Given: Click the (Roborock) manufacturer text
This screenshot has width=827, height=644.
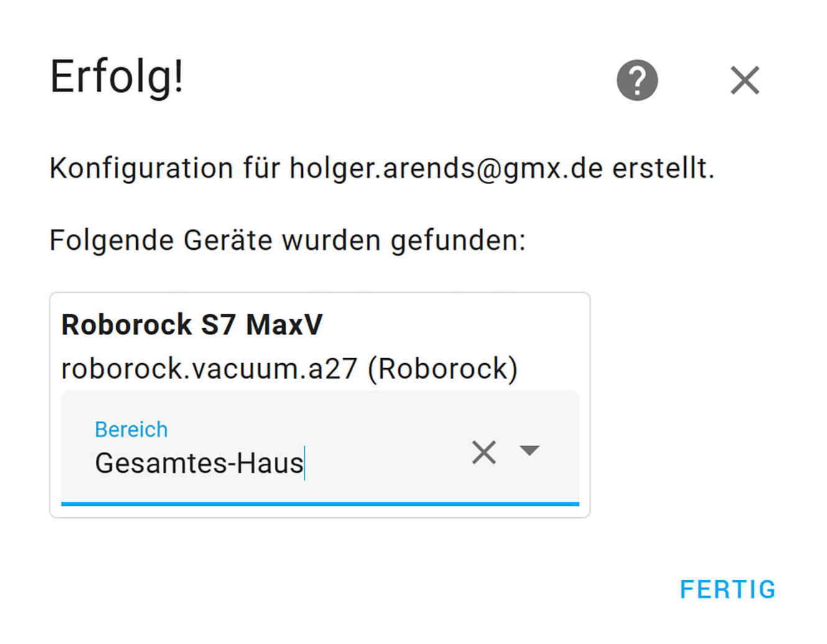Looking at the screenshot, I should click(x=443, y=369).
